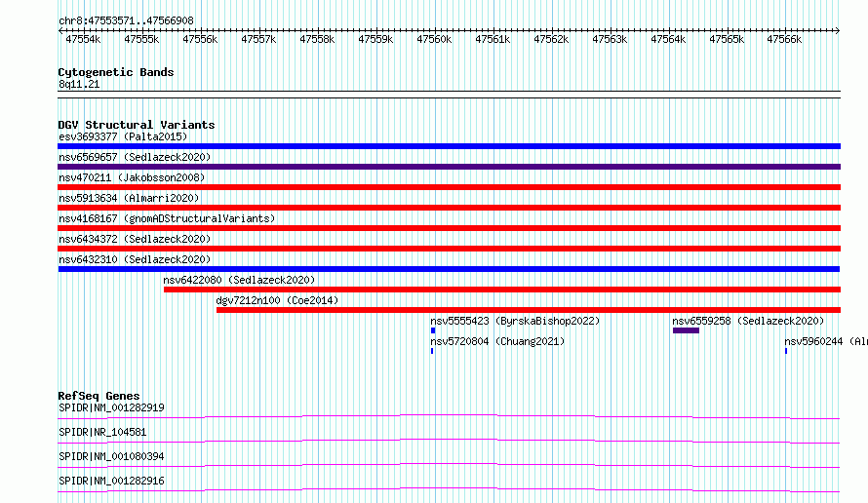This screenshot has width=868, height=503.
Task: Click the 47555k ruler position
Action: pos(141,39)
